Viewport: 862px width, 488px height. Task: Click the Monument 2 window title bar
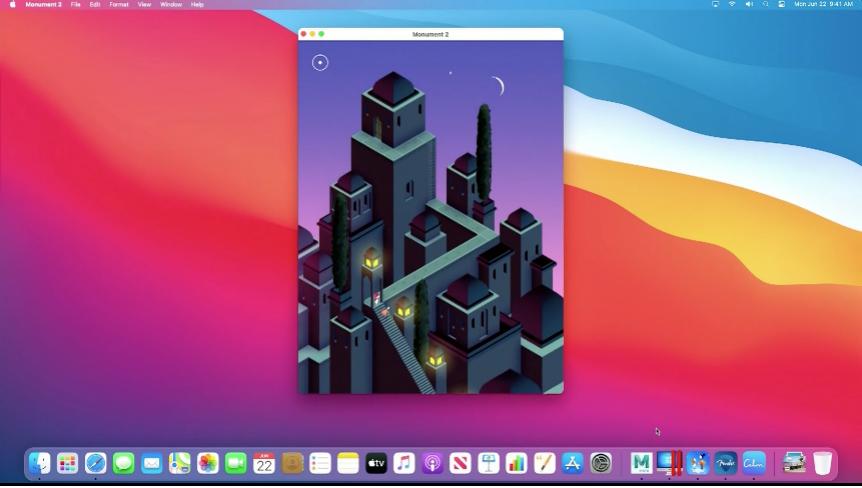click(430, 34)
